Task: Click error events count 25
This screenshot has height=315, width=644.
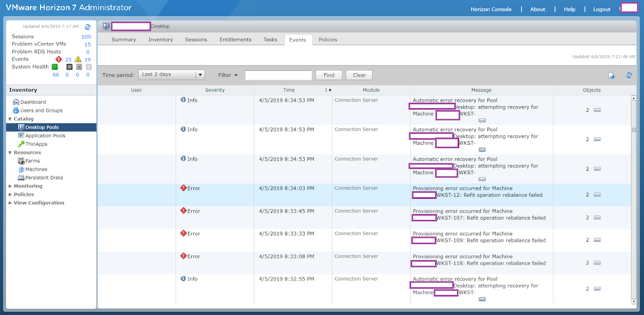Action: pyautogui.click(x=68, y=59)
